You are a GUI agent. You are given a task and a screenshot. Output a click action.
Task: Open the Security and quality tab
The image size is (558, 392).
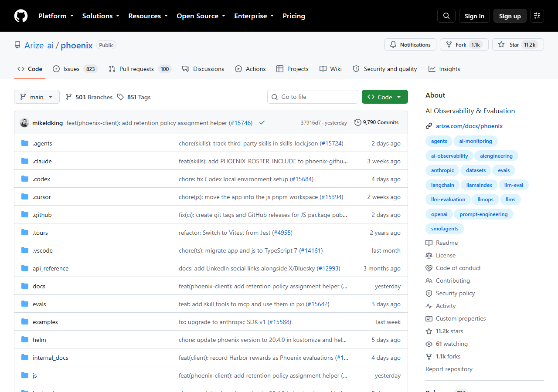click(x=385, y=69)
